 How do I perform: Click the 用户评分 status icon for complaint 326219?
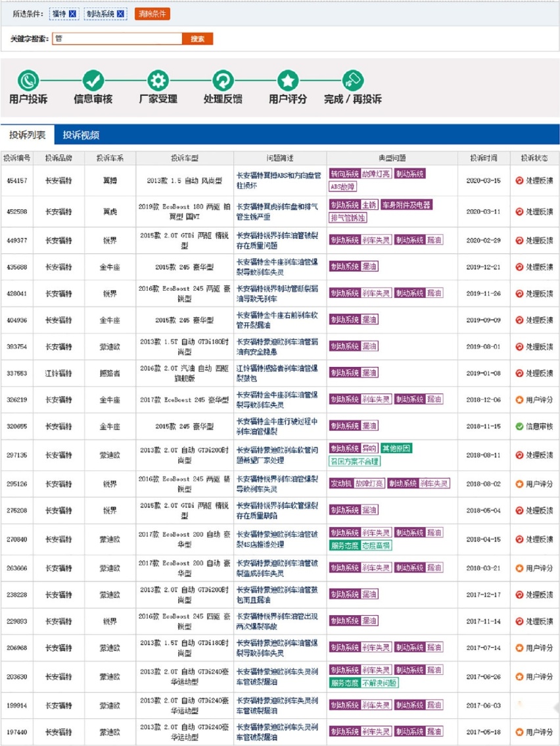coord(519,400)
